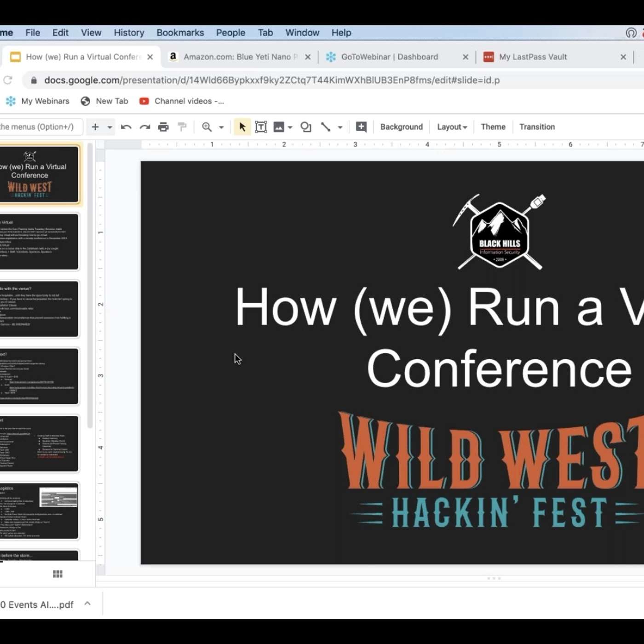Click the Print icon
644x644 pixels.
(x=163, y=126)
